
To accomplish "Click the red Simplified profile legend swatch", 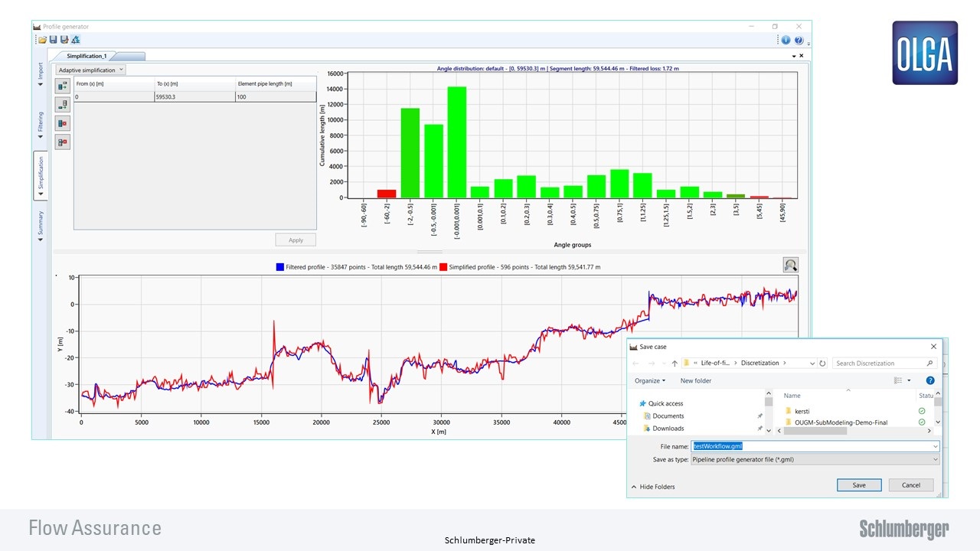I will click(x=443, y=267).
